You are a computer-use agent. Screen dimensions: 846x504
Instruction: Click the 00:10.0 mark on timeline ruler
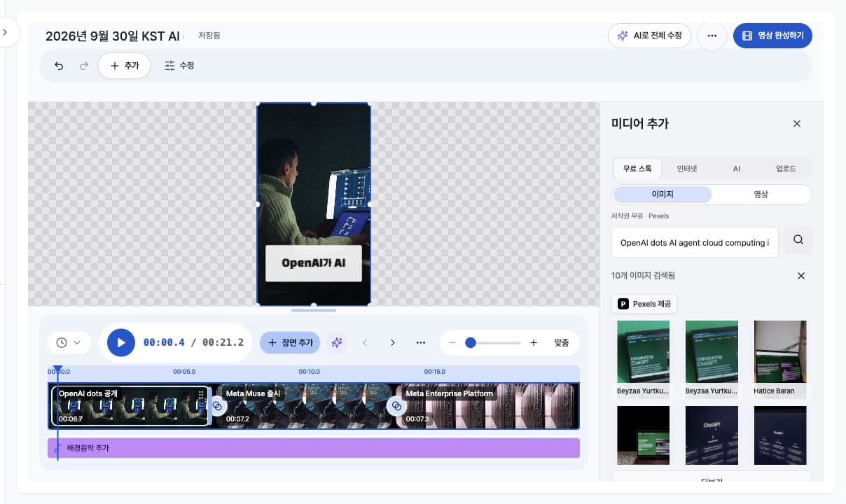click(309, 372)
